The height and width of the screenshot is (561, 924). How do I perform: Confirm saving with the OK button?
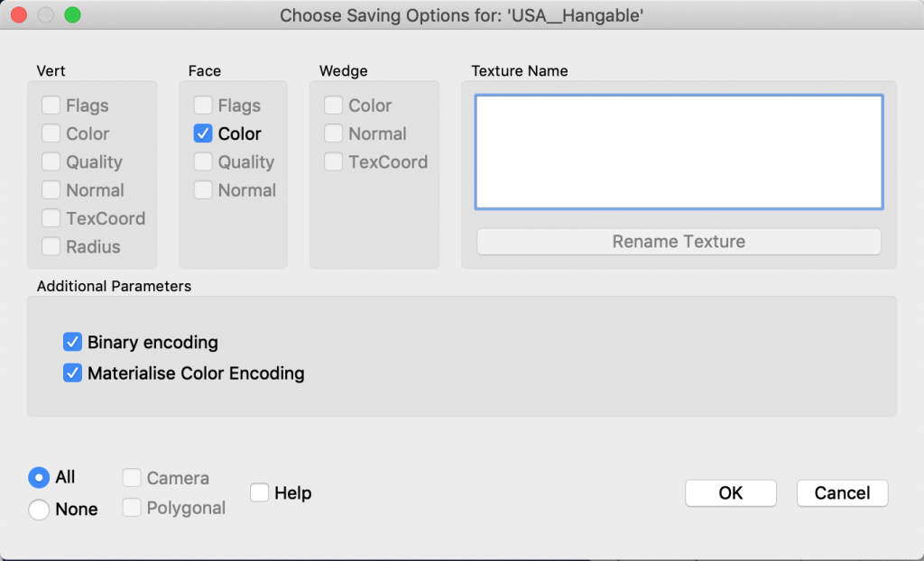click(731, 493)
